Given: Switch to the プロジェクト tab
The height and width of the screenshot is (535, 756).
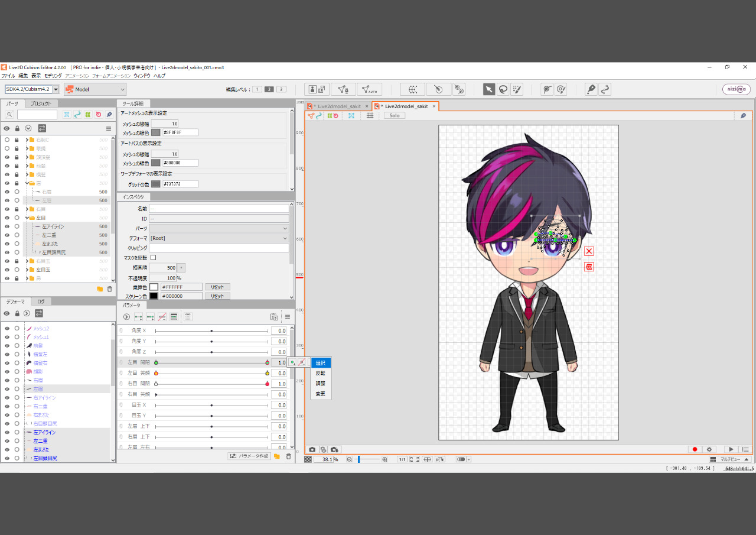Looking at the screenshot, I should point(43,103).
